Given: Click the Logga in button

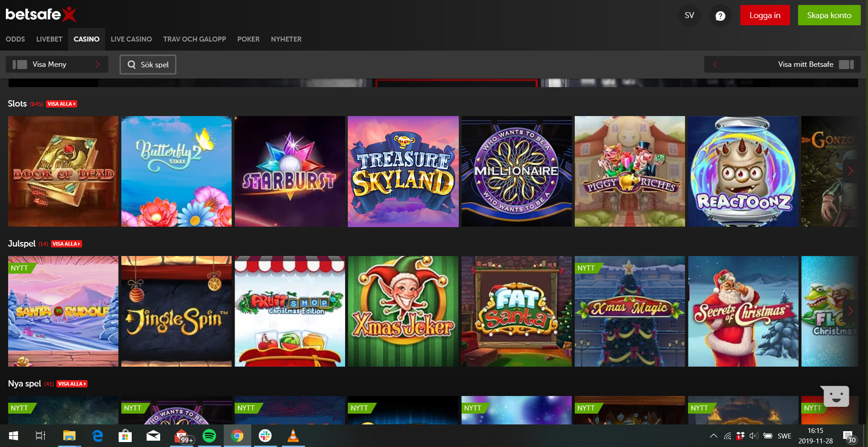Looking at the screenshot, I should pos(765,15).
